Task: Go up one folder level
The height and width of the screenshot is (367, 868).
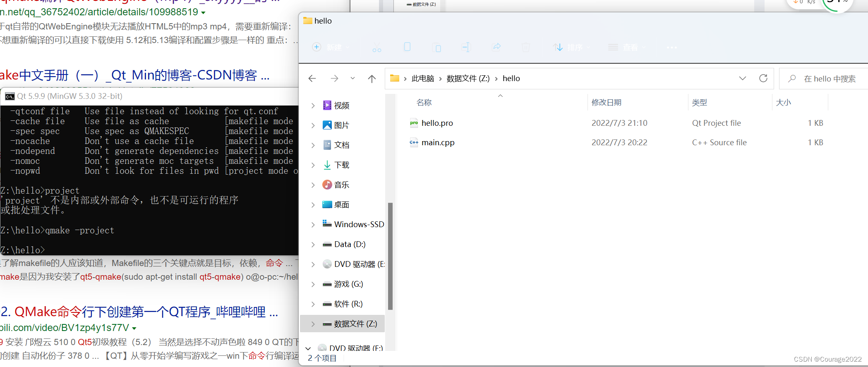Action: (x=372, y=78)
